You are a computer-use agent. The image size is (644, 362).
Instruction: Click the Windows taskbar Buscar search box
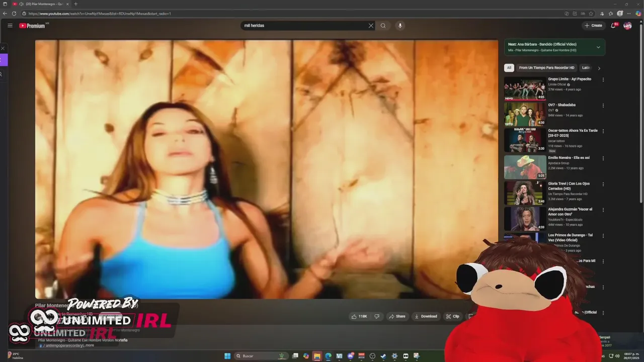point(261,356)
